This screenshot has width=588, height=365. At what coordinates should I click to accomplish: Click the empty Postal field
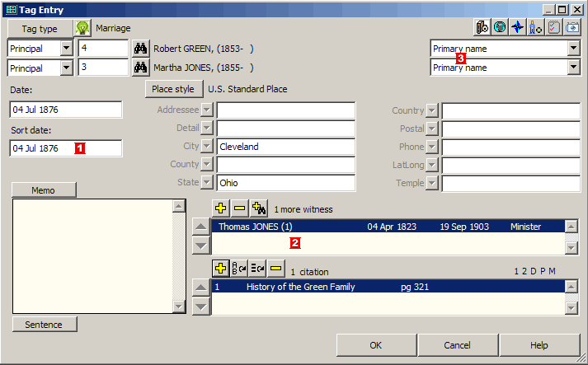tap(511, 129)
